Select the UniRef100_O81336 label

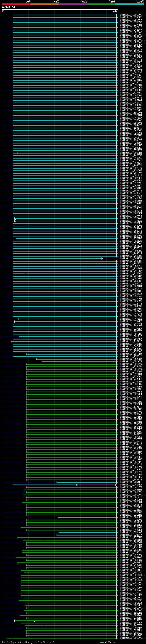(x=131, y=72)
